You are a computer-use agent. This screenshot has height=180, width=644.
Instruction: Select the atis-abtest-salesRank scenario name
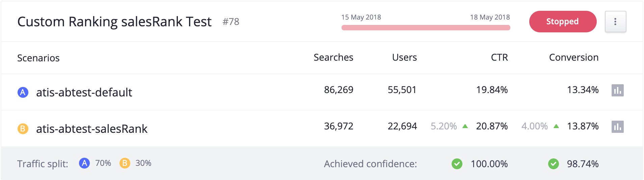pyautogui.click(x=92, y=128)
